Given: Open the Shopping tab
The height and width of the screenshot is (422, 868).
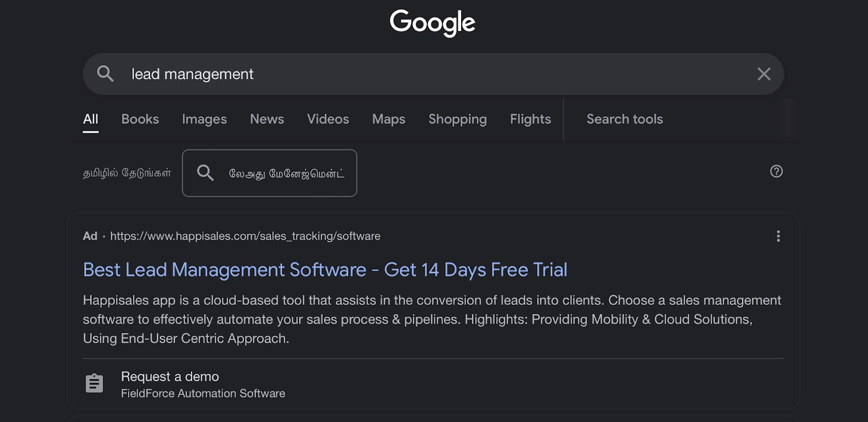Looking at the screenshot, I should coord(458,119).
